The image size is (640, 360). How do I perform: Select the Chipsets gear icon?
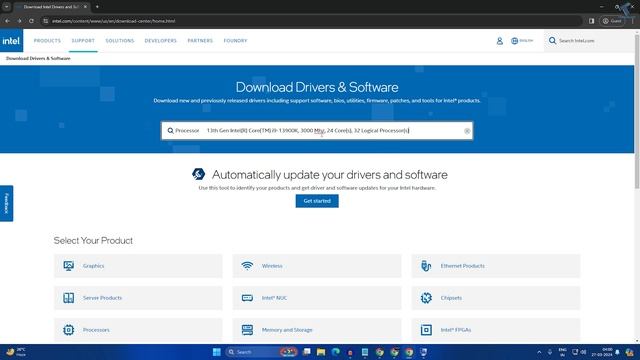[426, 298]
